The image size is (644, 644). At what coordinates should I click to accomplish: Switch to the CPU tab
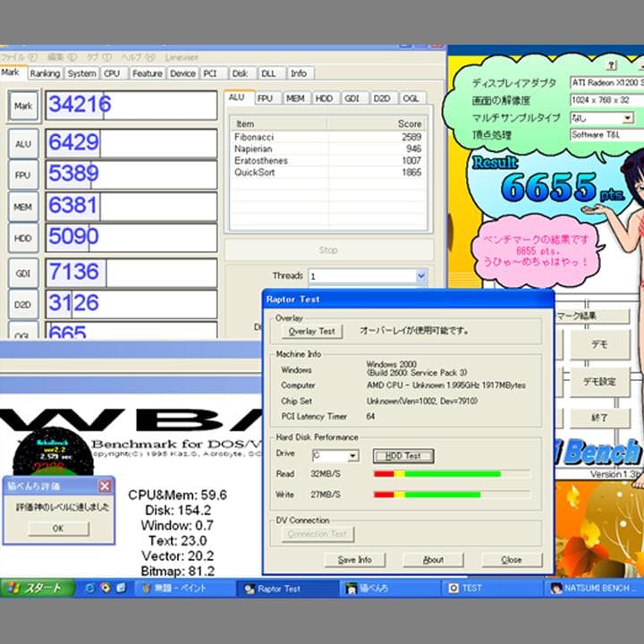coord(112,73)
